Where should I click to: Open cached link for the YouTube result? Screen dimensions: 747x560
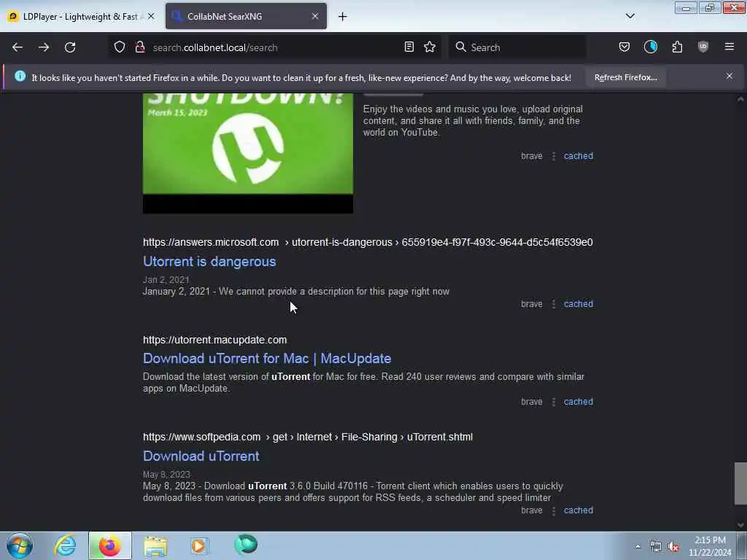tap(578, 156)
